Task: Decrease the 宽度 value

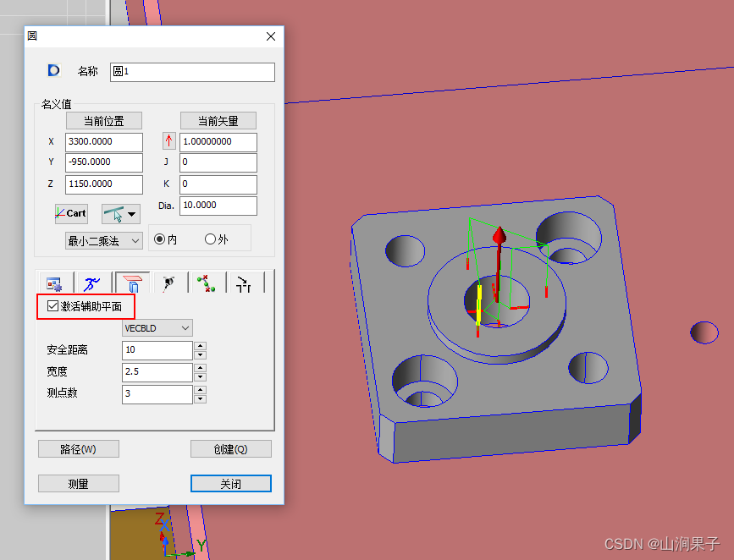Action: [201, 377]
